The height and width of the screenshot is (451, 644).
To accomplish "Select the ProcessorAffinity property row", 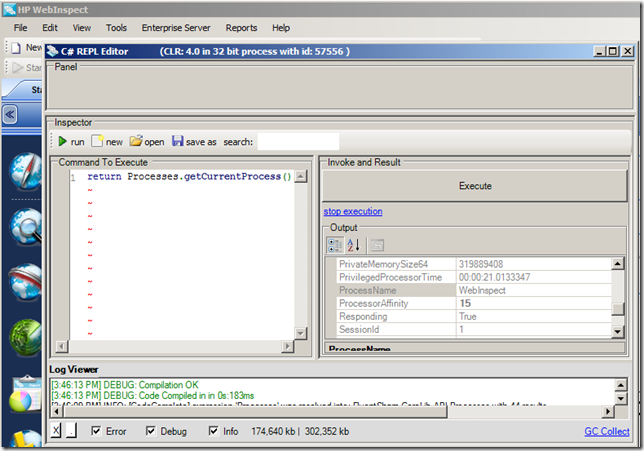I will coord(474,304).
